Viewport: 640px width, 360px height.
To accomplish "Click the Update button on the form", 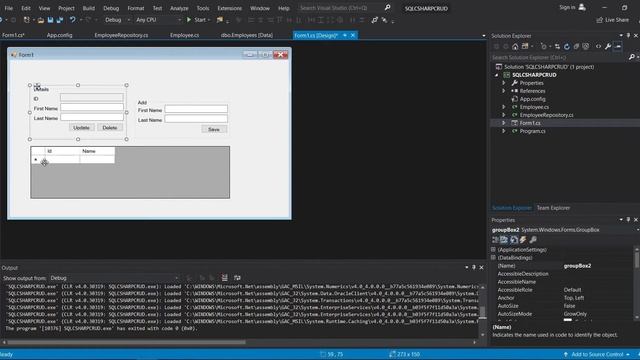I will (x=81, y=128).
